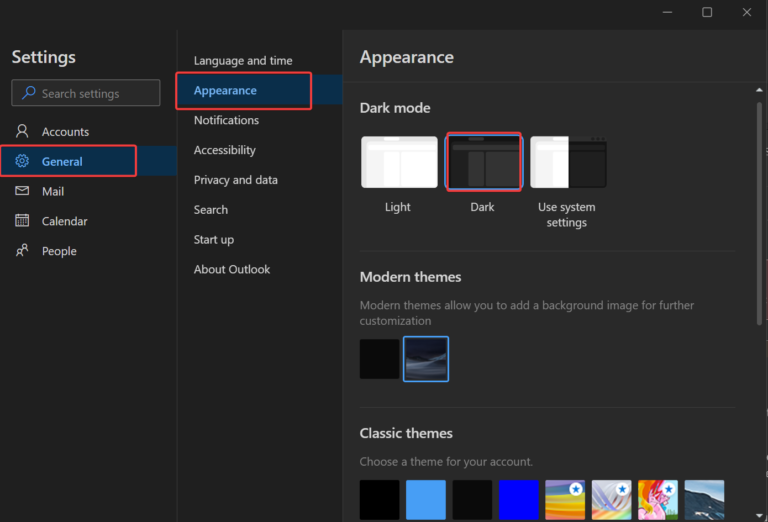Select the dark dunes modern theme
This screenshot has height=522, width=768.
click(x=426, y=359)
